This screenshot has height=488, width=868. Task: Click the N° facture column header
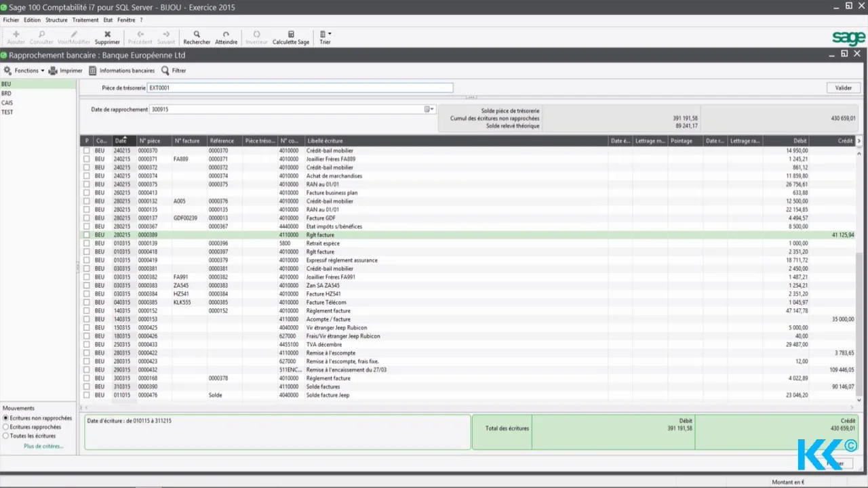(x=190, y=141)
